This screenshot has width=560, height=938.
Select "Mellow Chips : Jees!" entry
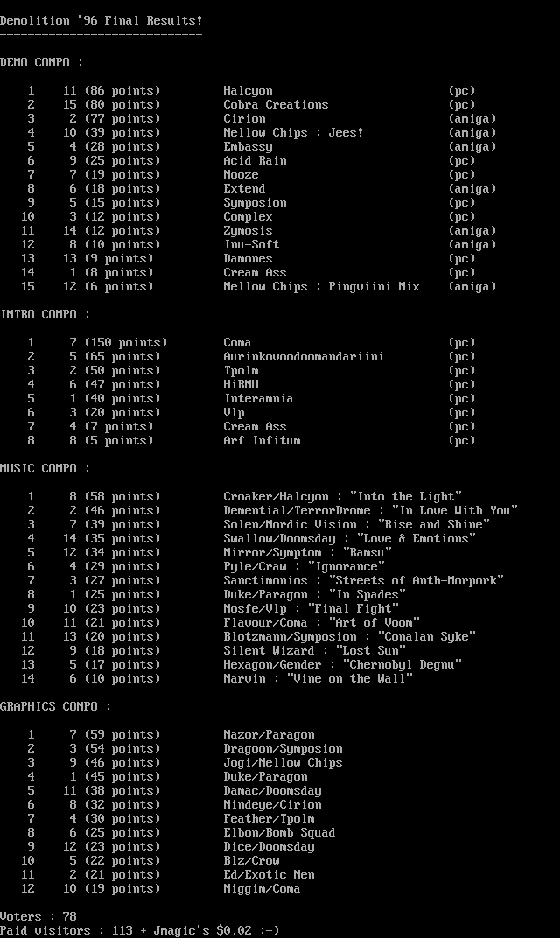[293, 132]
